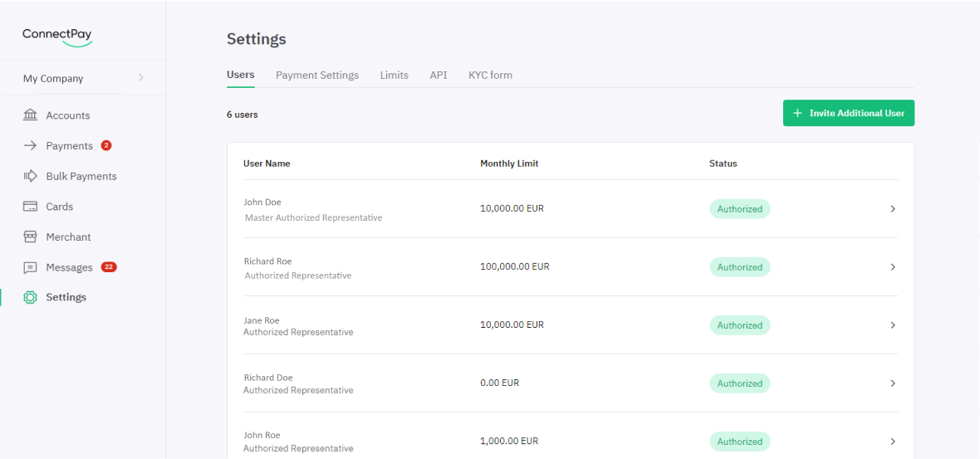The height and width of the screenshot is (459, 980).
Task: Open Accounts in the sidebar
Action: click(x=68, y=115)
